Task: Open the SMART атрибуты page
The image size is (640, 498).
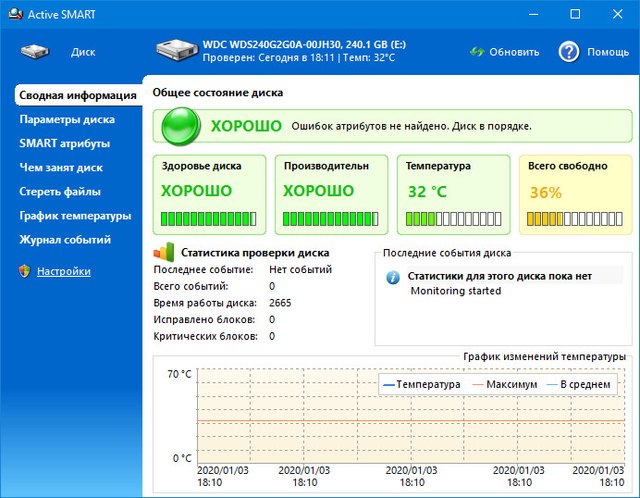Action: [64, 144]
